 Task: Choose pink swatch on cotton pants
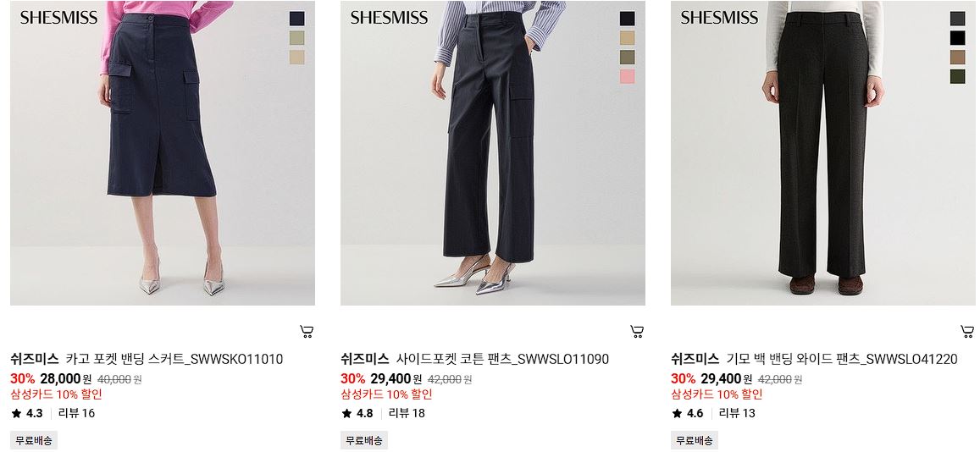click(627, 77)
